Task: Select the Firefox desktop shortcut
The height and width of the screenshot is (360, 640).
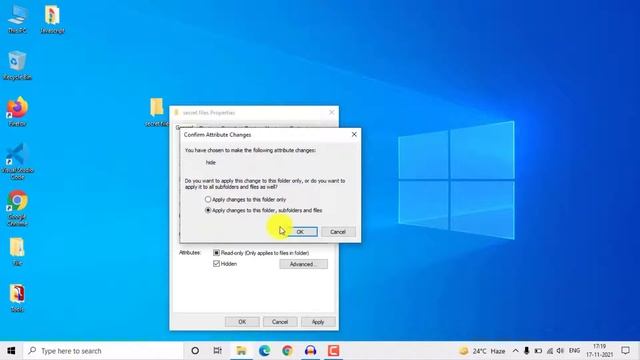Action: point(17,112)
